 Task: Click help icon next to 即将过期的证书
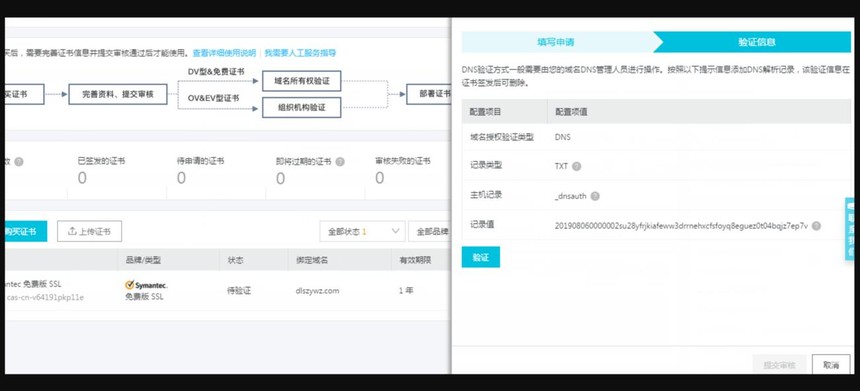340,162
